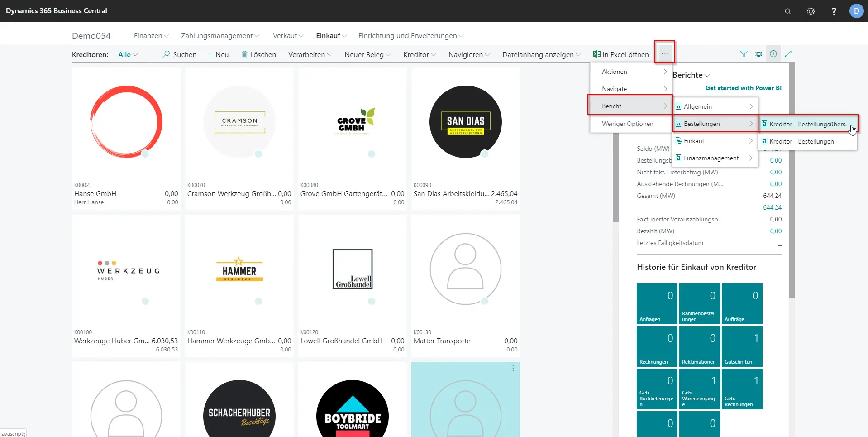Open the Anfragen cue tile

coord(657,304)
